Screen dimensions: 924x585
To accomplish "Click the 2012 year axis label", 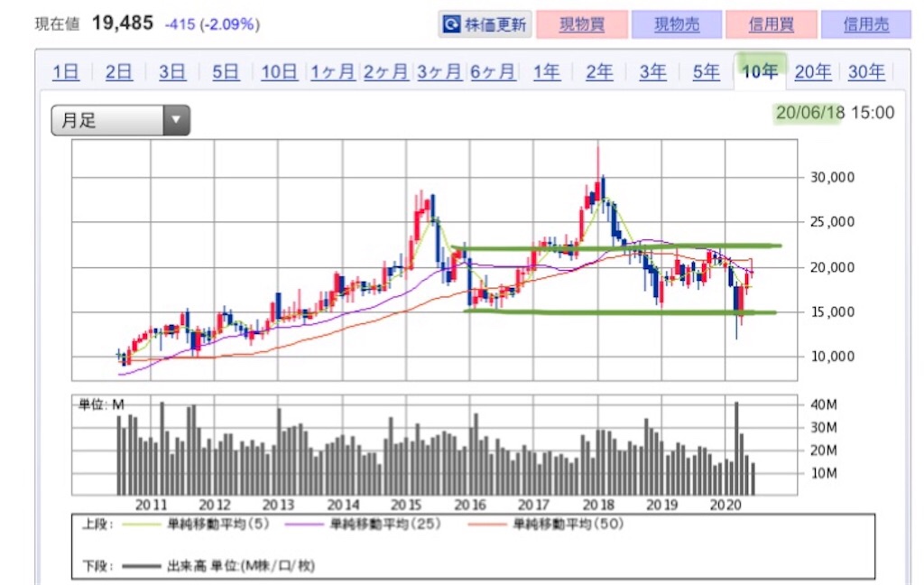I will (215, 506).
